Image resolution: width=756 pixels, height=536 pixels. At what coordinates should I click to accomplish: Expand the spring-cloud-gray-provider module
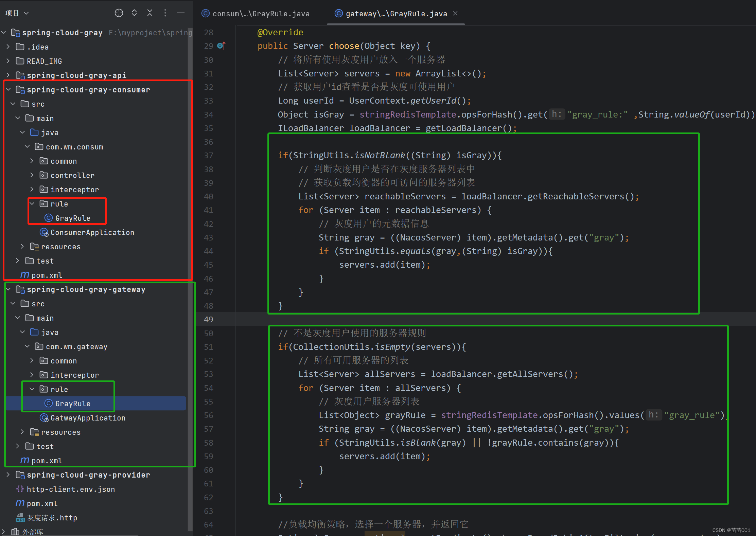pyautogui.click(x=8, y=475)
